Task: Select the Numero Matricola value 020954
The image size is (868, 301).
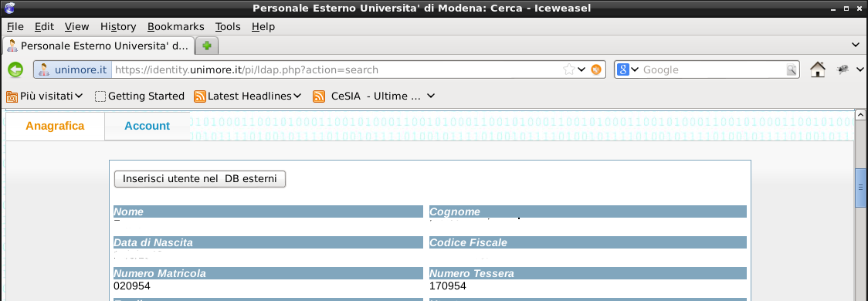Action: [x=132, y=286]
